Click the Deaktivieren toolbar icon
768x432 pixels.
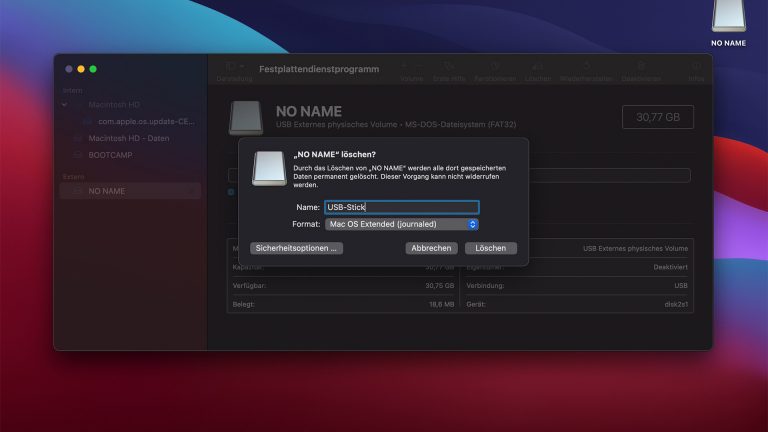click(x=640, y=67)
